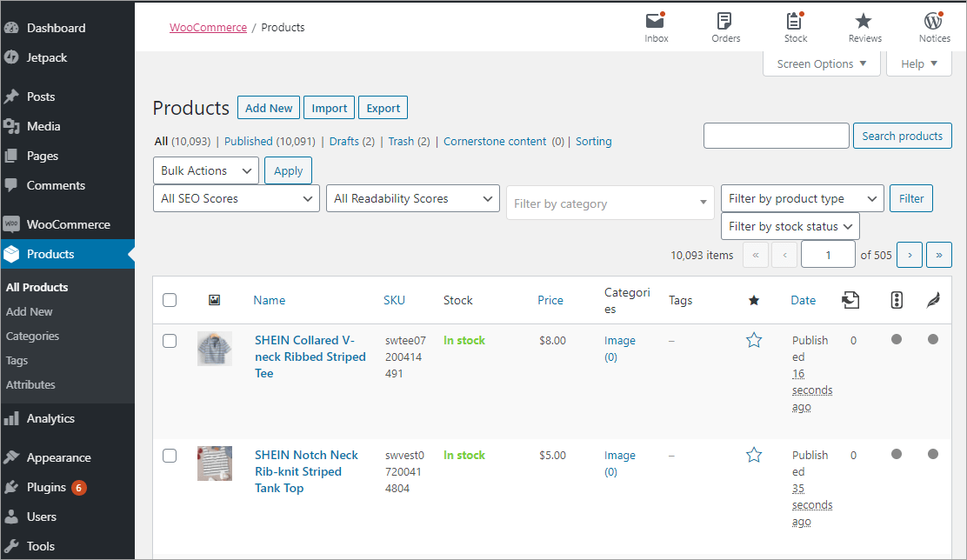This screenshot has height=560, width=967.
Task: Go to the next page arrow
Action: tap(910, 255)
